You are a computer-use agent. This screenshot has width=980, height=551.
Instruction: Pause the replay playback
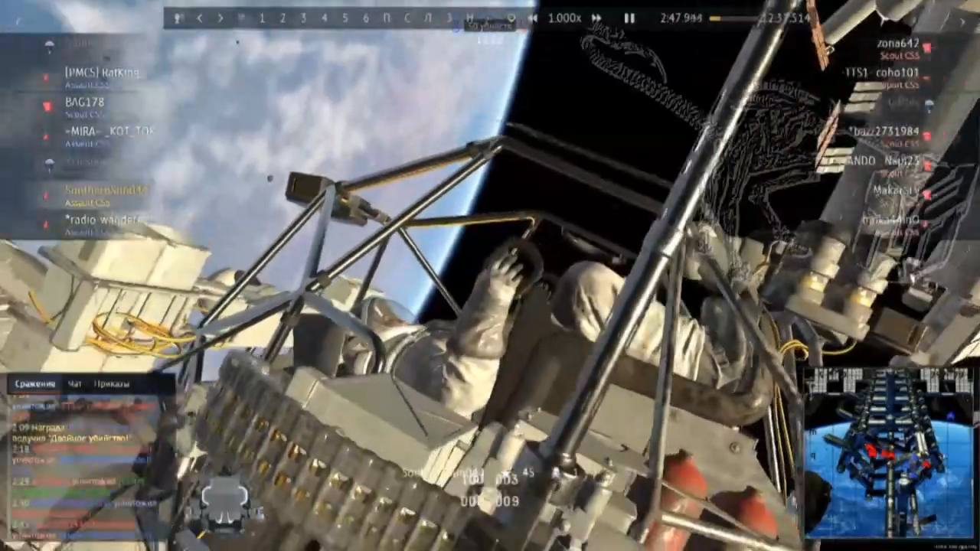click(629, 18)
